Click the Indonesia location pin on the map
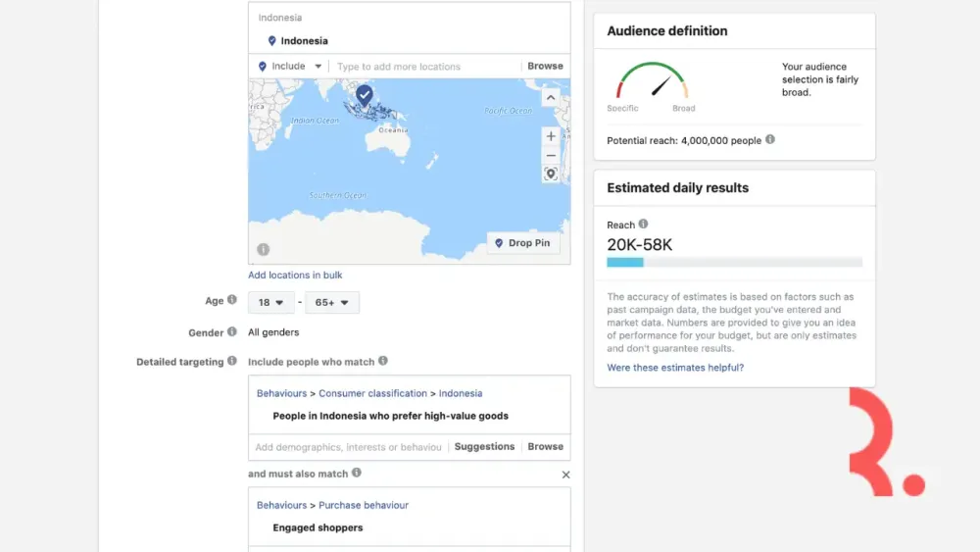 (365, 95)
